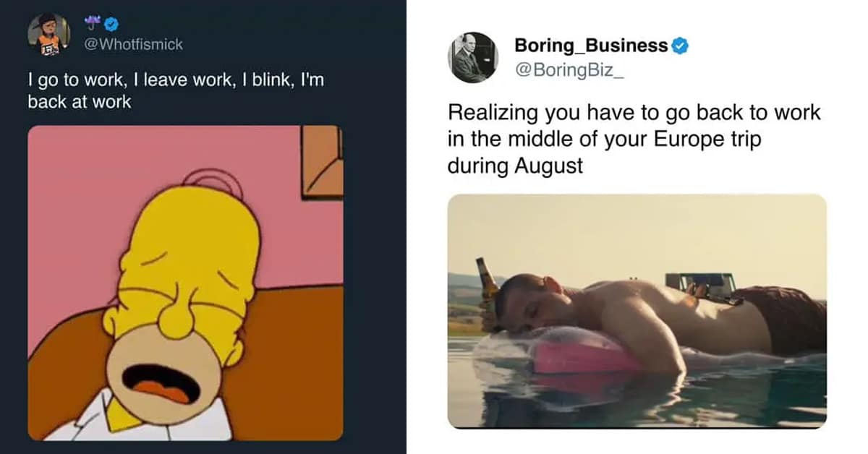
Task: Click the Boring_Business display name
Action: [x=591, y=46]
